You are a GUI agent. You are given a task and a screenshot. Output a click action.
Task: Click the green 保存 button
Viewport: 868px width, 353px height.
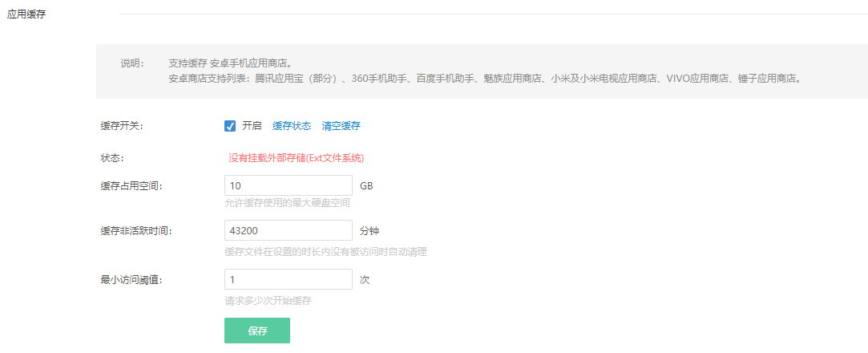tap(256, 331)
